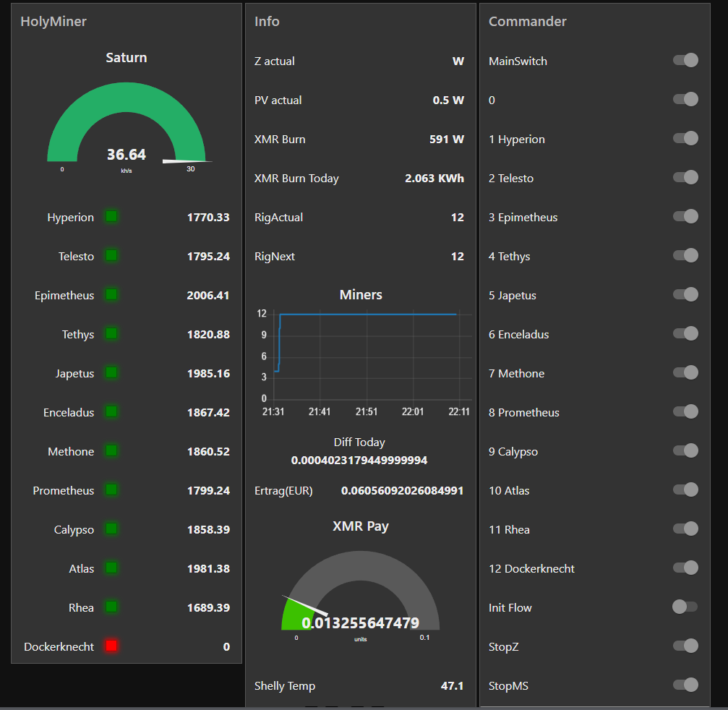Disable the 1 Hyperion switch
This screenshot has height=710, width=728.
685,139
